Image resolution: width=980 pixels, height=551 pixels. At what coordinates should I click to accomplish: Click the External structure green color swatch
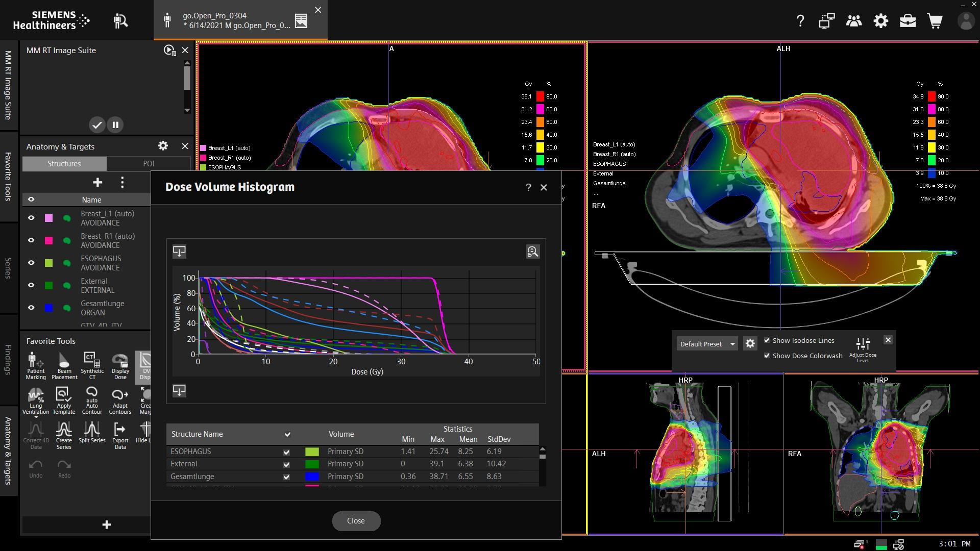coord(48,285)
